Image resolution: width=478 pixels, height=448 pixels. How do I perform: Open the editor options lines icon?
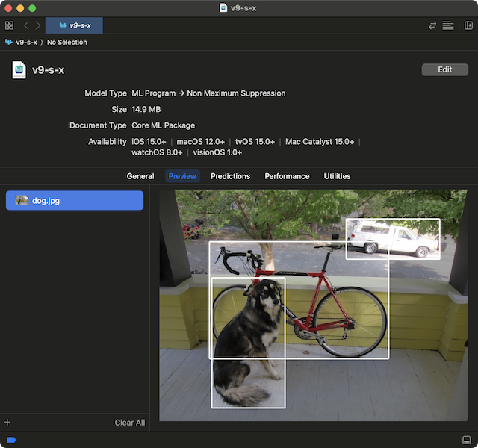tap(448, 25)
